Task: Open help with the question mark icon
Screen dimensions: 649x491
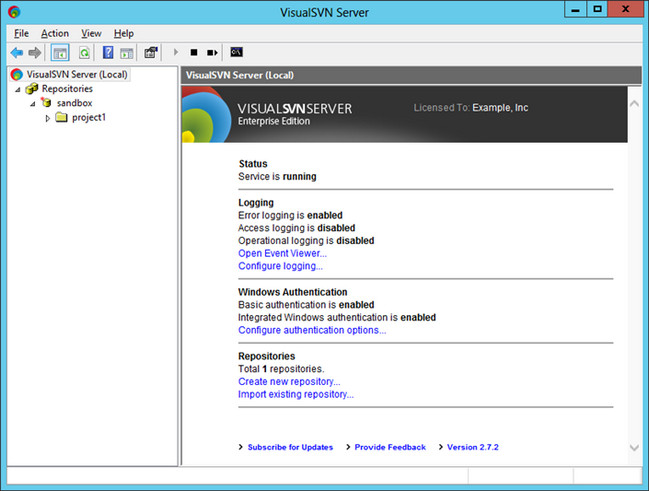Action: coord(108,53)
